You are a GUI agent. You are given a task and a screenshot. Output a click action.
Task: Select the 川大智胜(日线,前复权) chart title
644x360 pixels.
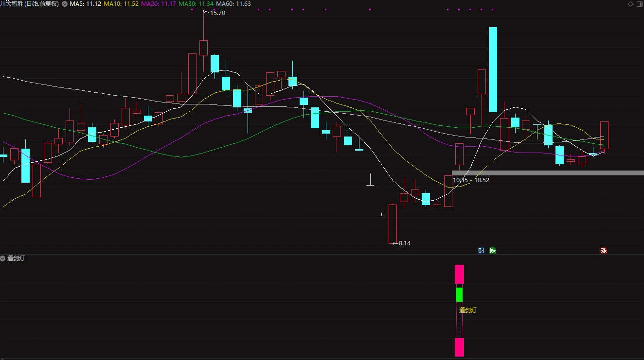tap(30, 4)
